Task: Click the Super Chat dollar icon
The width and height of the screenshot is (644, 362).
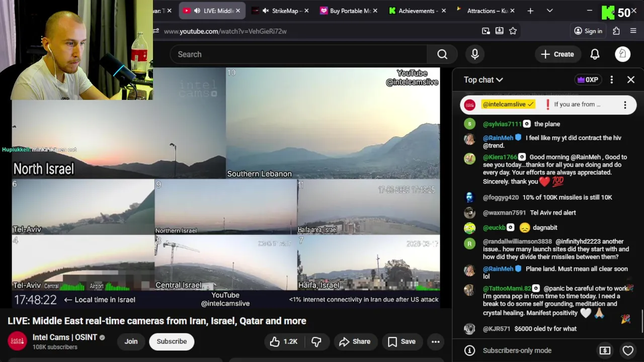Action: (x=605, y=350)
